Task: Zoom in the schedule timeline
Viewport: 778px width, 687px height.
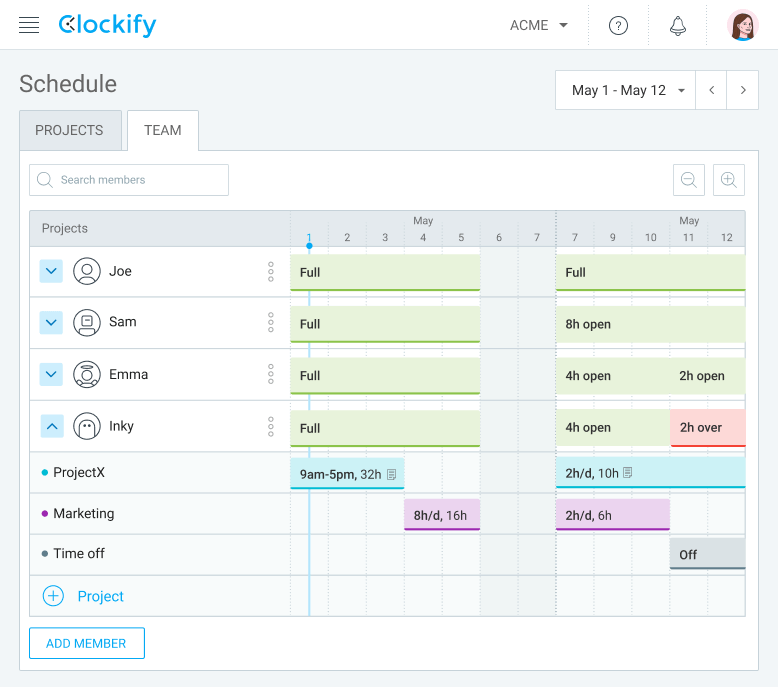Action: point(729,180)
